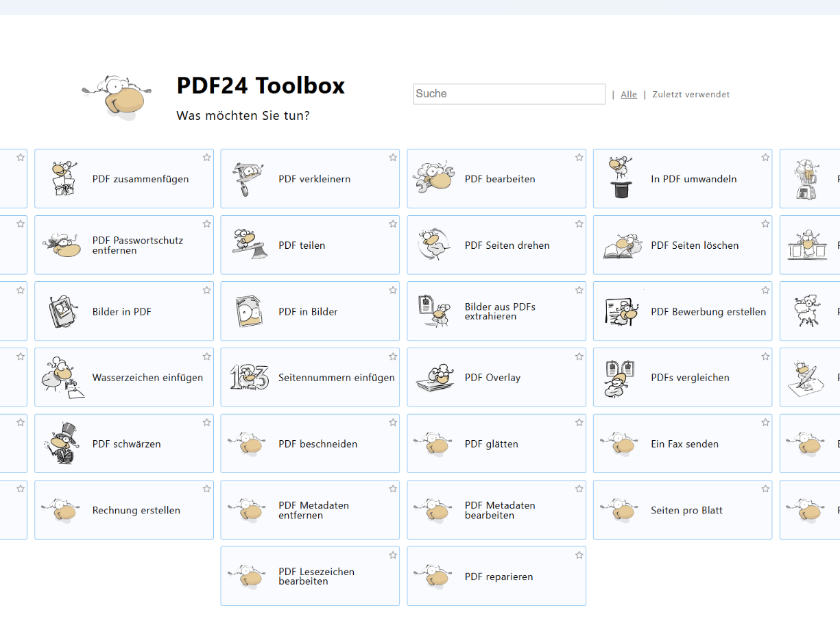Click the Seiten pro Blatt sheep icon

(620, 511)
